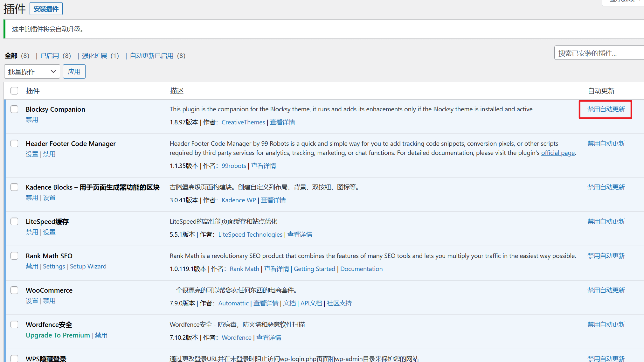Disable auto-update for WPS隐藏登录

tap(606, 359)
